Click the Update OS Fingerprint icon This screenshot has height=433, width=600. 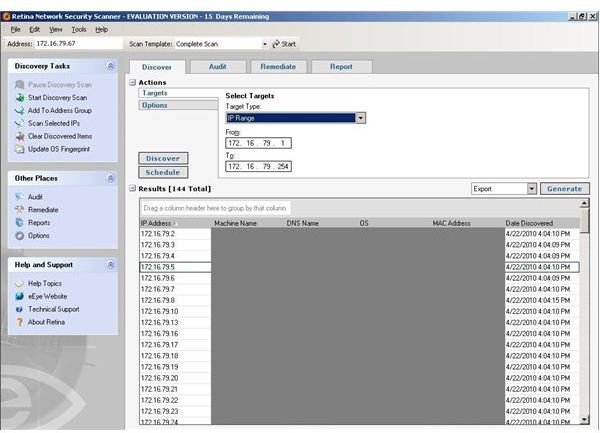tap(20, 149)
